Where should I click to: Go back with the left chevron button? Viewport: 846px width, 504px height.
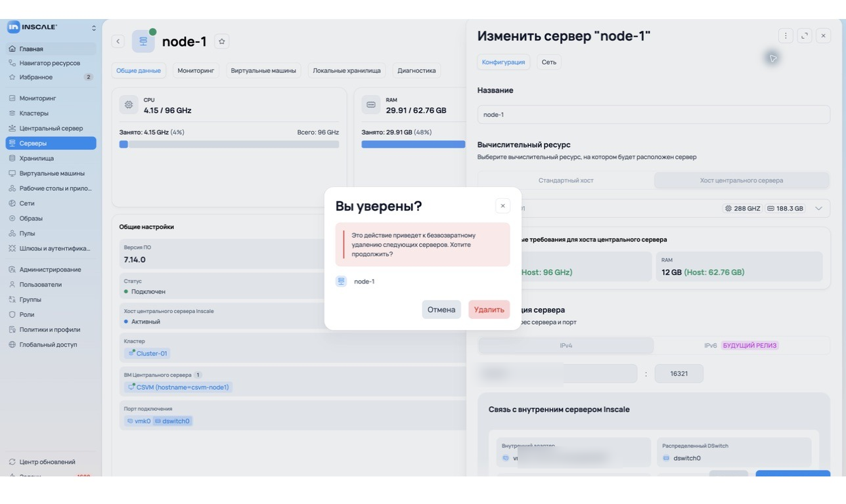[x=118, y=41]
